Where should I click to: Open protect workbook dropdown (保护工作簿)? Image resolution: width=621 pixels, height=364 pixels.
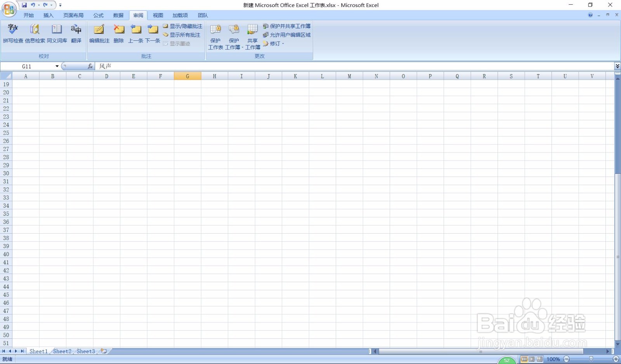(x=234, y=37)
